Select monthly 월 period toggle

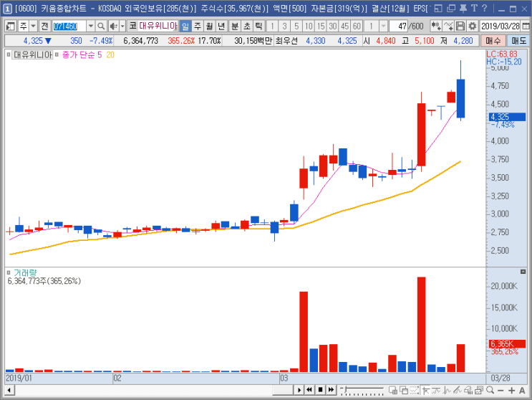point(209,26)
